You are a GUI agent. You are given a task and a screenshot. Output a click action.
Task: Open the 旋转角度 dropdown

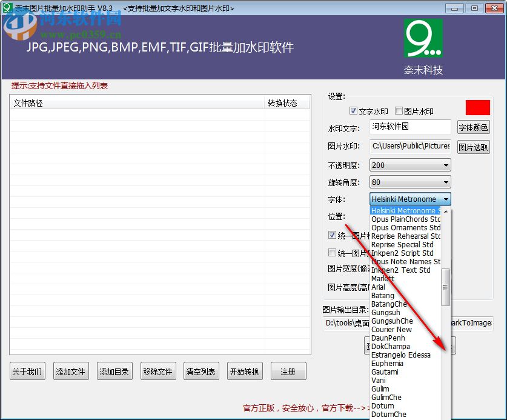pyautogui.click(x=446, y=182)
